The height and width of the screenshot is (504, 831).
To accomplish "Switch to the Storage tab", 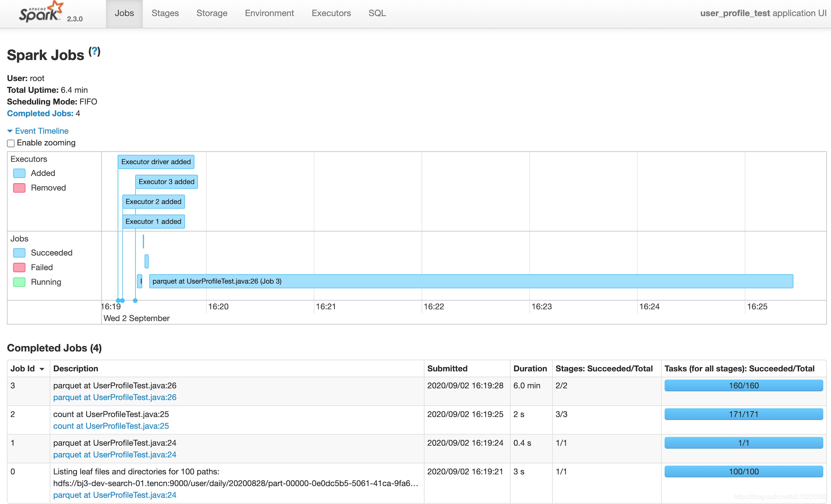I will (x=212, y=13).
